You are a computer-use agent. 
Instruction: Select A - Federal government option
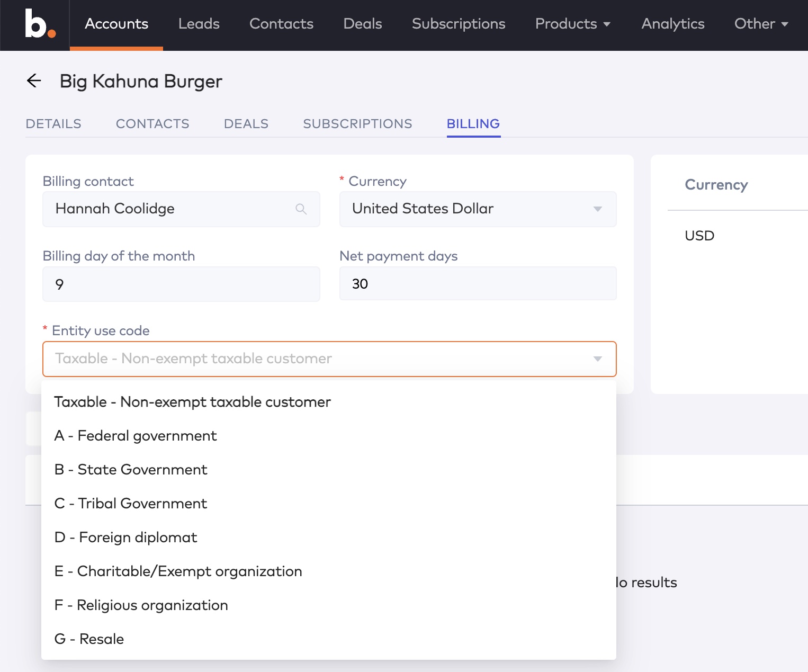(329, 436)
